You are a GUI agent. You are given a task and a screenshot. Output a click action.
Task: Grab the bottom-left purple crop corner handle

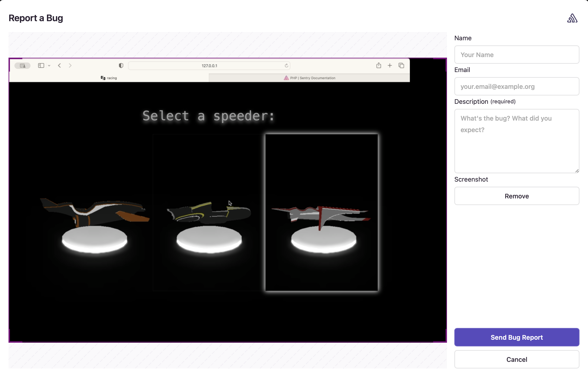pyautogui.click(x=15, y=336)
